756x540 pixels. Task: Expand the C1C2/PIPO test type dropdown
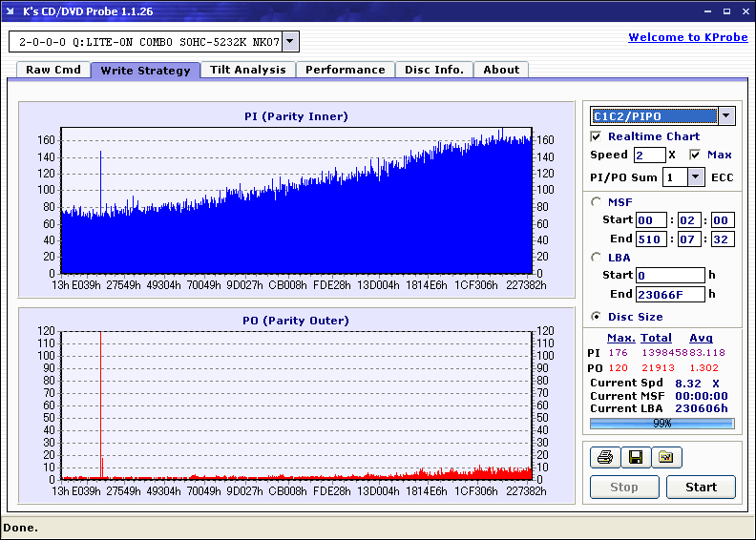[725, 116]
